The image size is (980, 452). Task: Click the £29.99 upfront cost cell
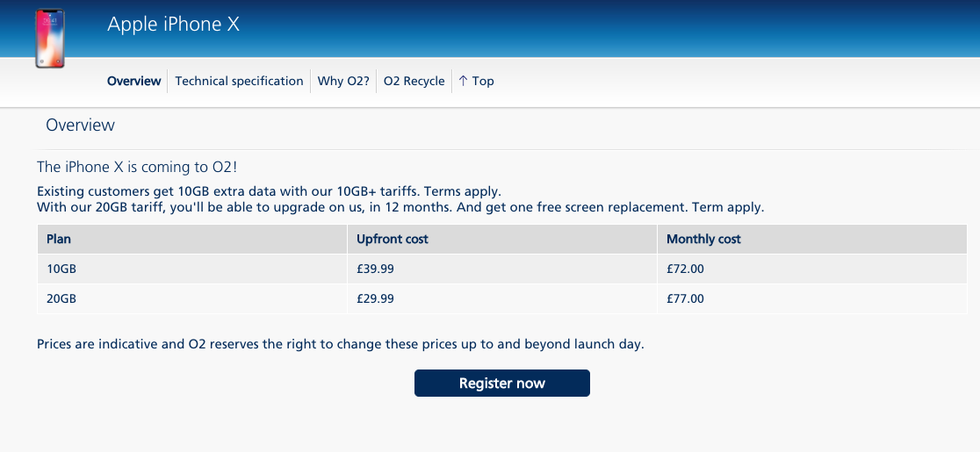[x=375, y=298]
